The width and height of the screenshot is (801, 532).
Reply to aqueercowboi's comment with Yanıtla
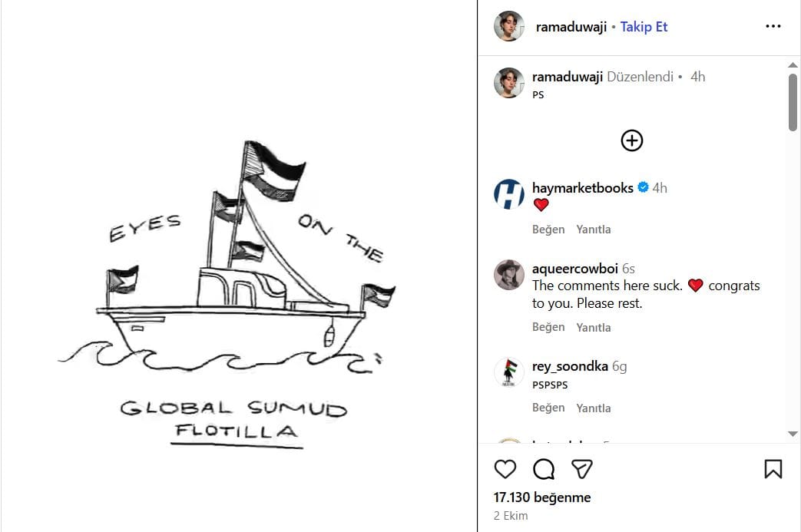pos(594,327)
